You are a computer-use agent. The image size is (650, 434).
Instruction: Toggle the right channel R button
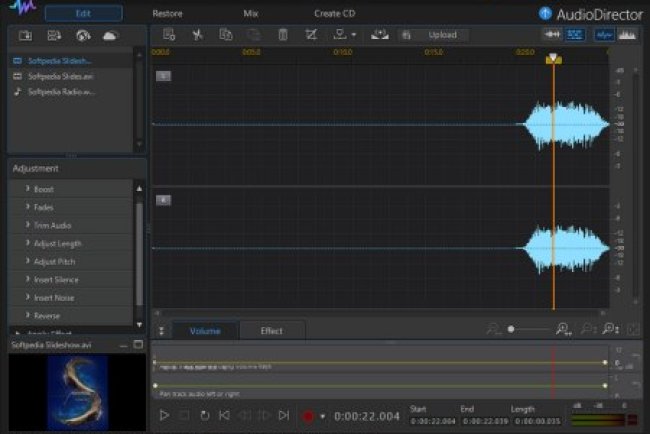(x=163, y=200)
